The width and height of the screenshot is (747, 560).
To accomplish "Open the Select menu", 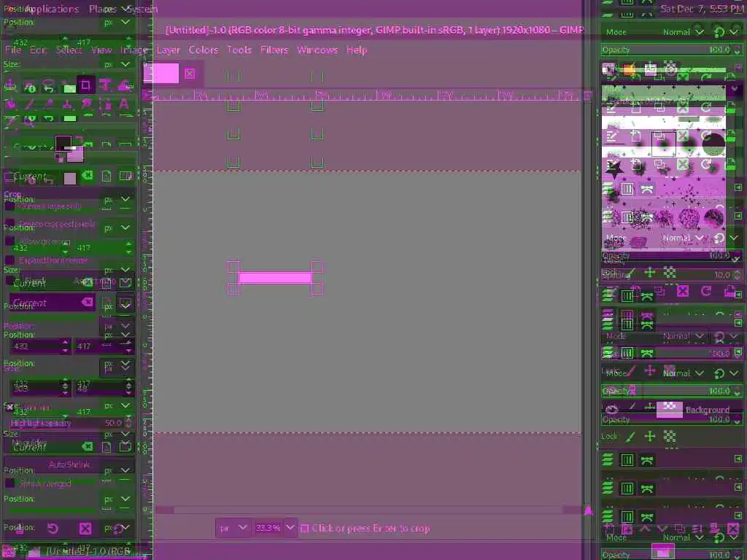I will tap(69, 50).
